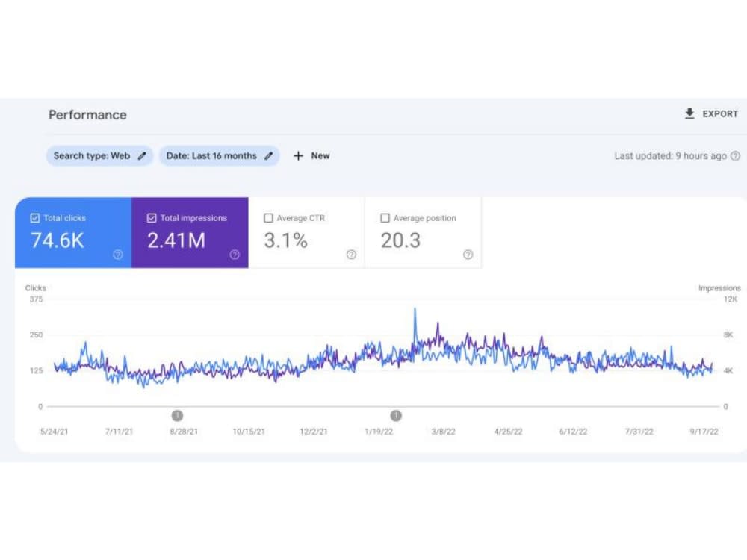Viewport: 747px width, 560px height.
Task: Click the 5/24/21 date axis label
Action: click(x=55, y=432)
